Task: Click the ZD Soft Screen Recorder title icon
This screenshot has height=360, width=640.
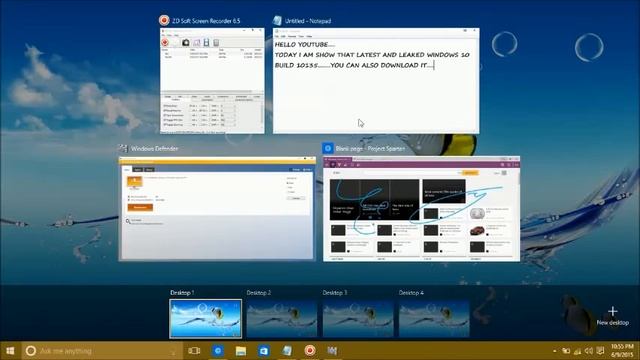Action: point(164,20)
